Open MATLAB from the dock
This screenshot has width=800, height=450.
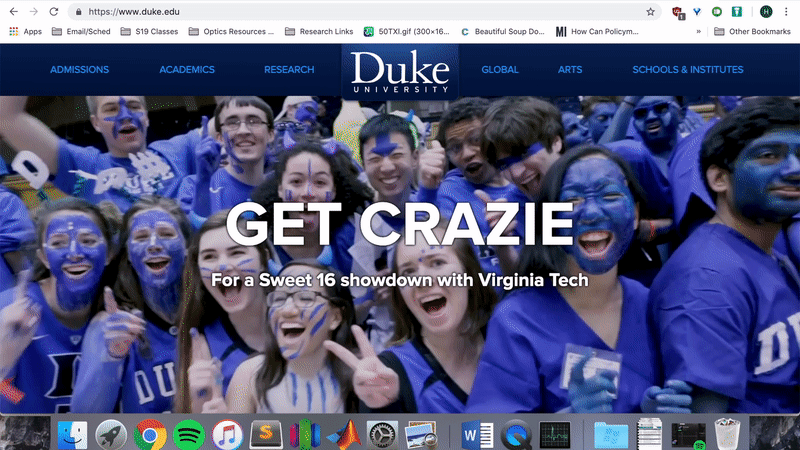tap(343, 434)
